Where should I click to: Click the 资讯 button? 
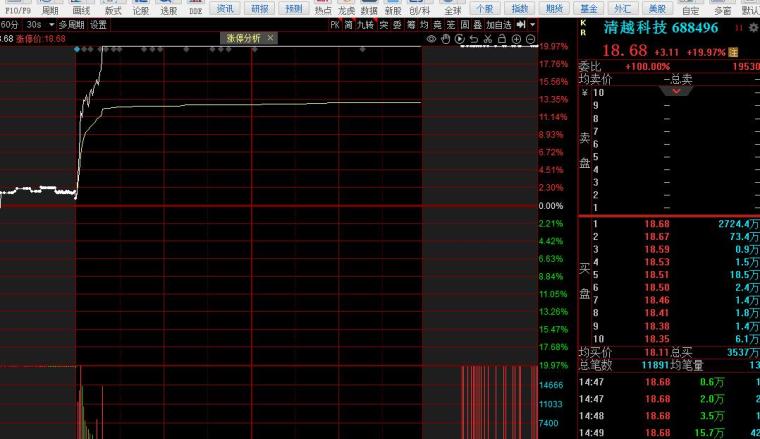225,9
